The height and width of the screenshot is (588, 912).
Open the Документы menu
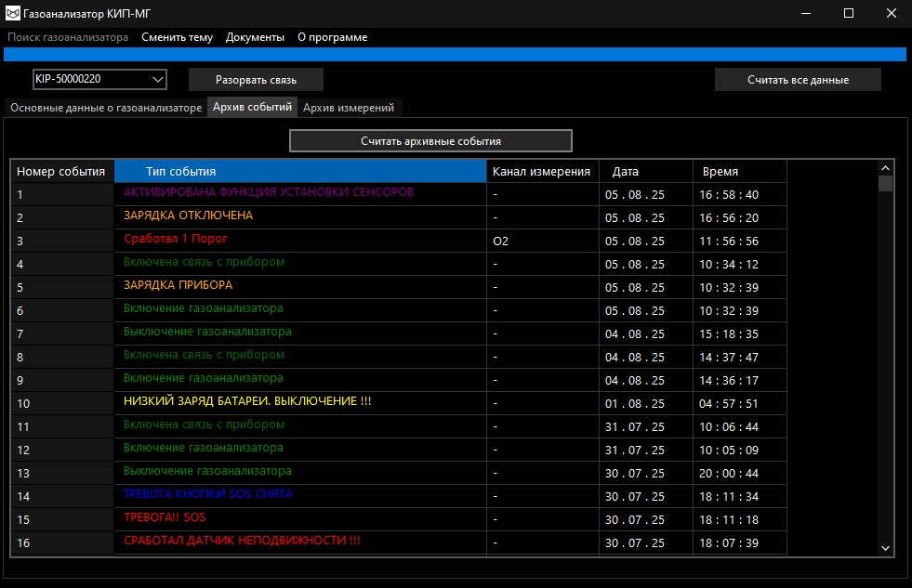255,37
